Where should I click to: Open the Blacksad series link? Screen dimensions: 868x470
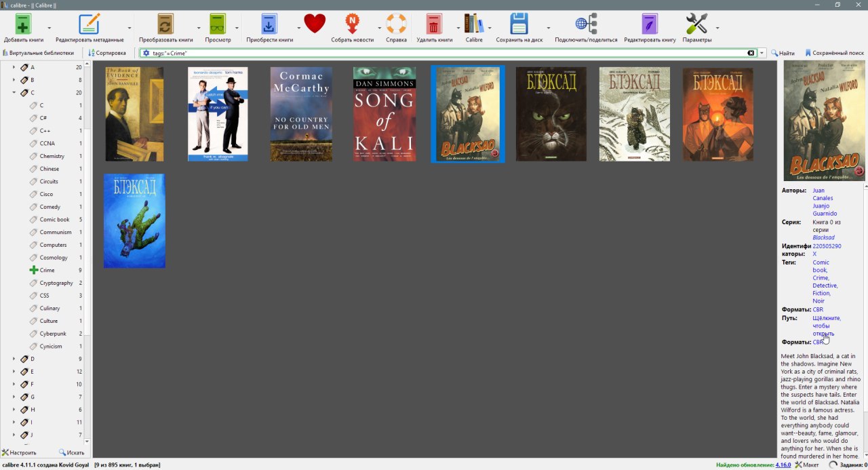[823, 237]
